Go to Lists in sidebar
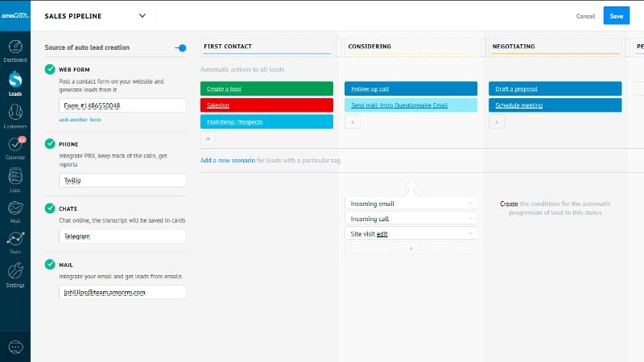 pos(14,178)
